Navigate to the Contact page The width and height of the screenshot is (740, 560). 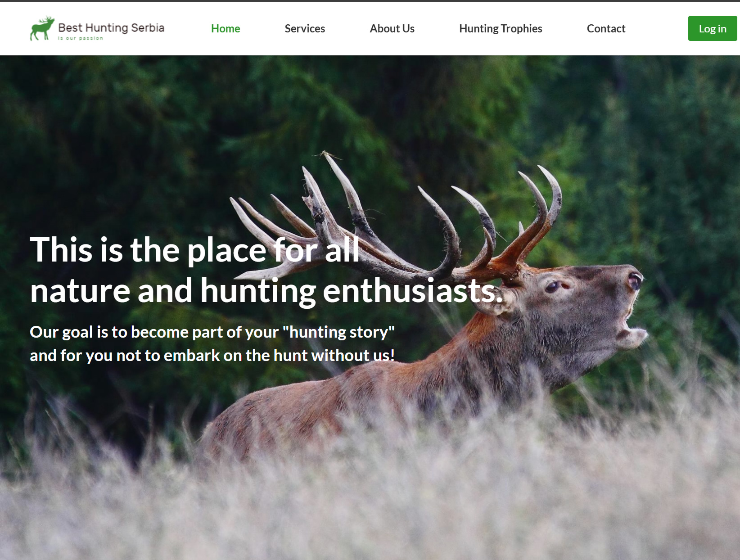pyautogui.click(x=606, y=28)
